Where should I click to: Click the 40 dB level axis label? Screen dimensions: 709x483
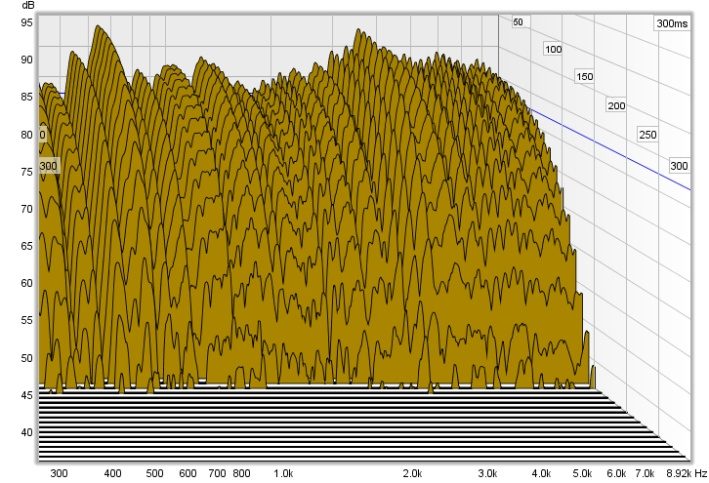pos(27,432)
